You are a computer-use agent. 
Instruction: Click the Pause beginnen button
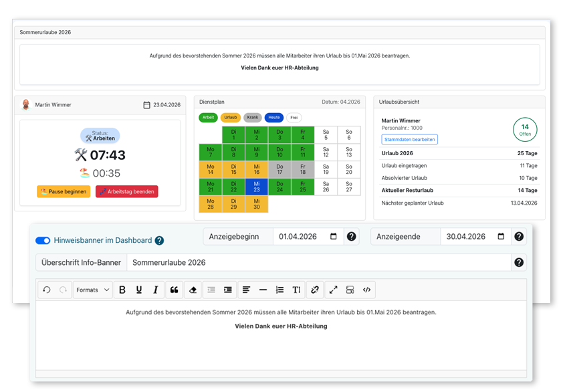point(63,191)
